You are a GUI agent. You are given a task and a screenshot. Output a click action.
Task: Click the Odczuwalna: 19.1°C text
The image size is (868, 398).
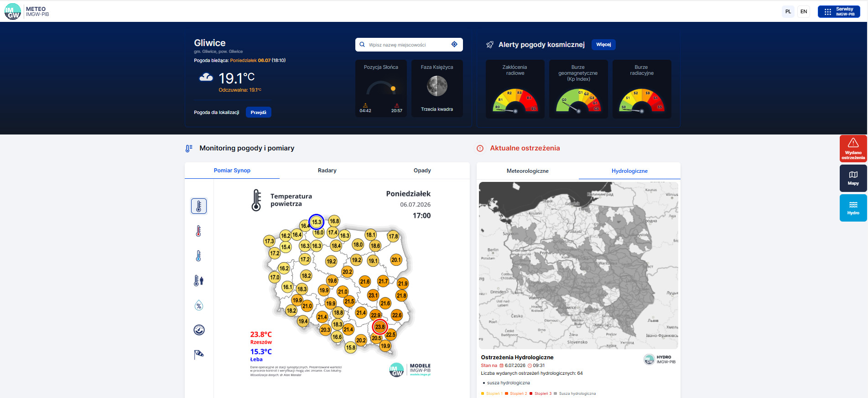240,90
